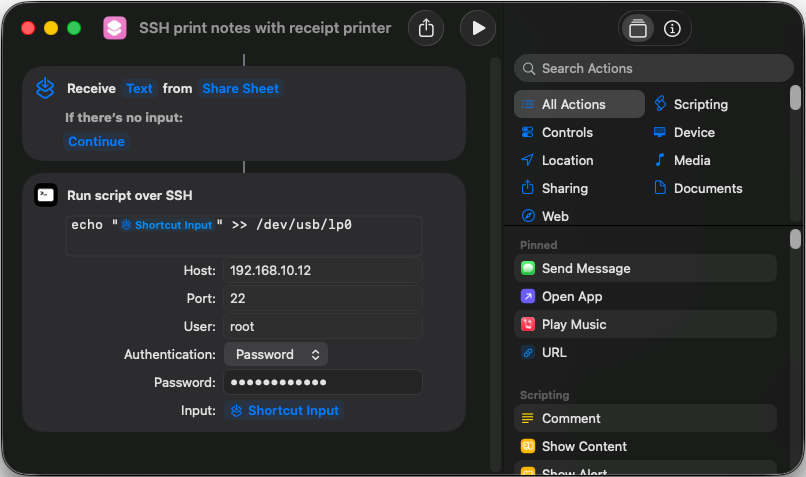Click the Open App action icon

point(528,297)
